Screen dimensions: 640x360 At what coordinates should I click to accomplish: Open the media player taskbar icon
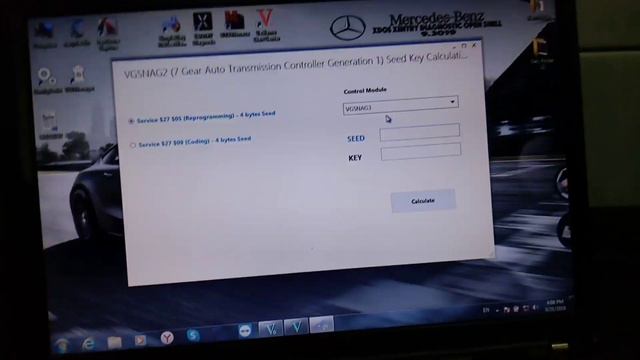140,340
